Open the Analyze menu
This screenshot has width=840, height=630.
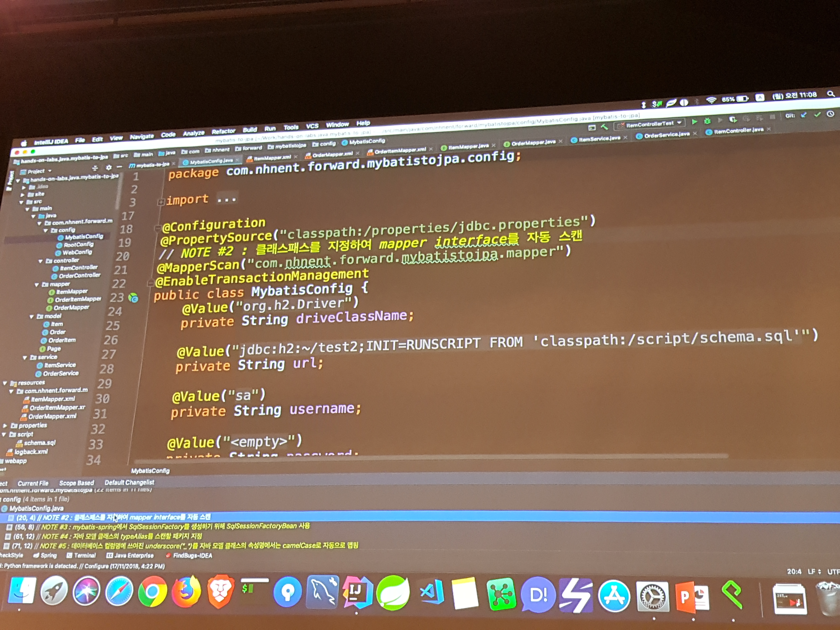[x=194, y=133]
